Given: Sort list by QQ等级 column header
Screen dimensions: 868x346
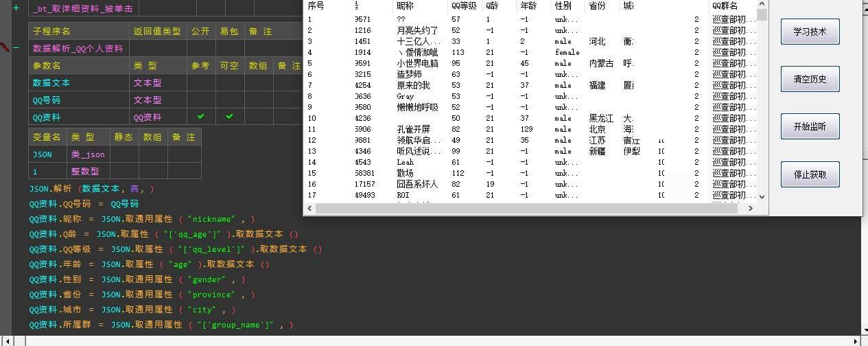Looking at the screenshot, I should [464, 5].
